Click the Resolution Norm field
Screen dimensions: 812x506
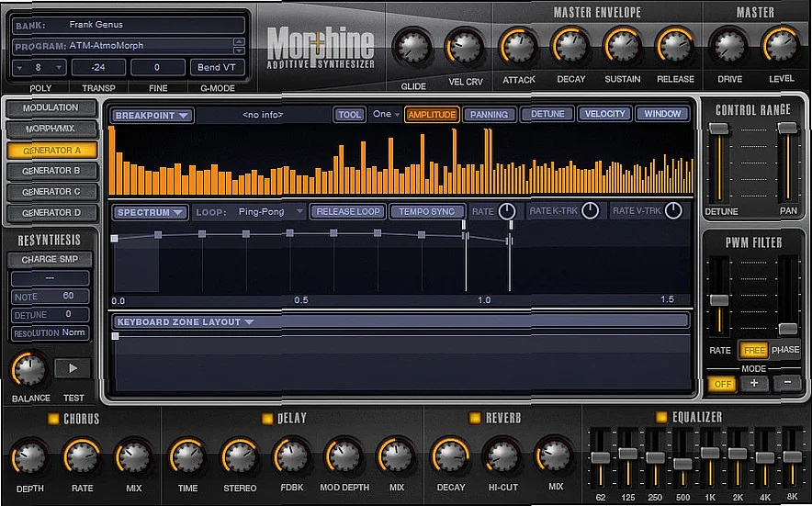pos(50,332)
